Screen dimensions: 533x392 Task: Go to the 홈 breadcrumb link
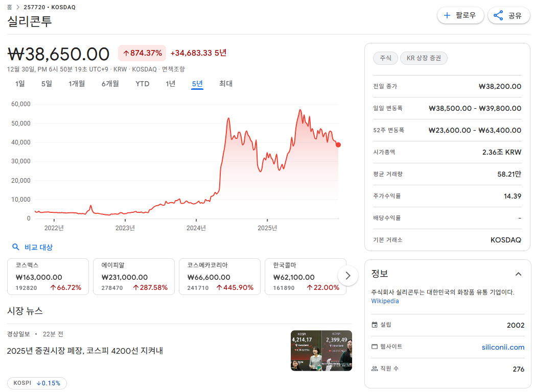[x=10, y=7]
